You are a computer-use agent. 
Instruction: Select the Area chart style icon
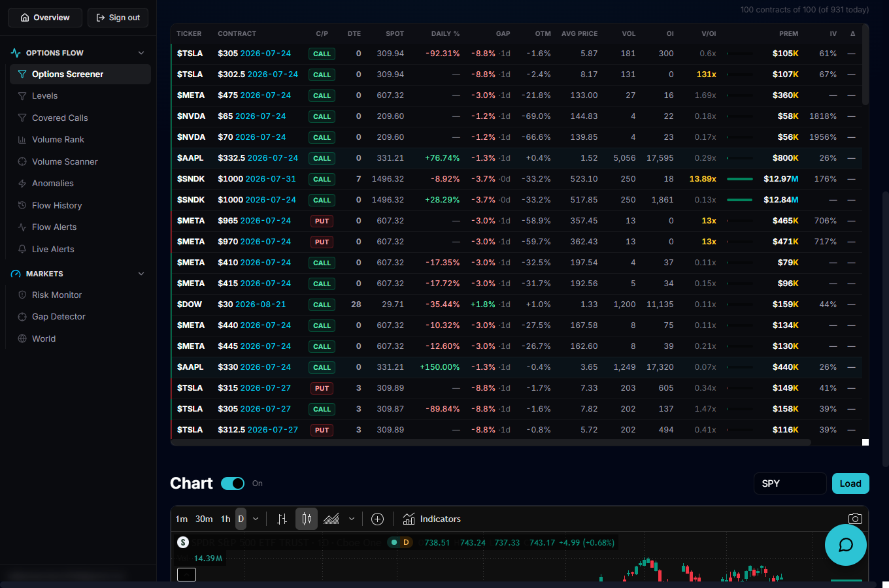331,519
